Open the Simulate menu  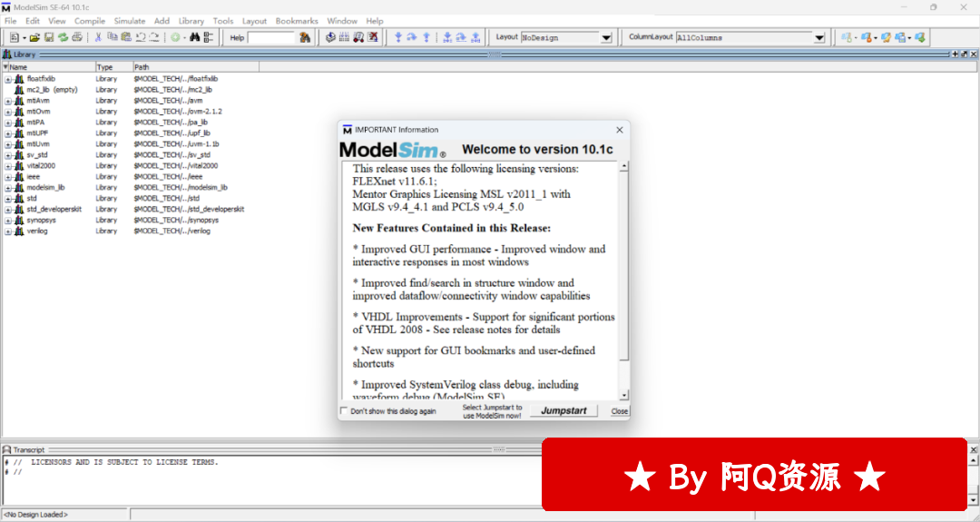(130, 21)
